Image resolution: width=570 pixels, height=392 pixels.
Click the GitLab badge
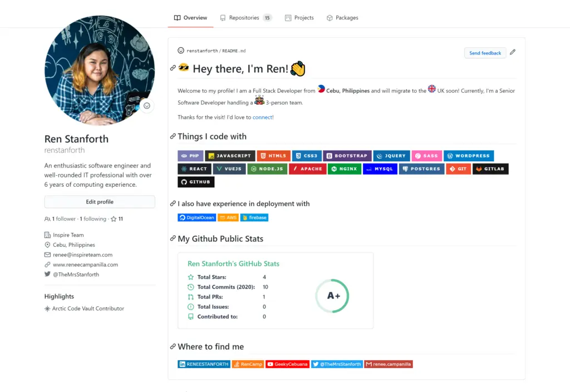point(490,168)
